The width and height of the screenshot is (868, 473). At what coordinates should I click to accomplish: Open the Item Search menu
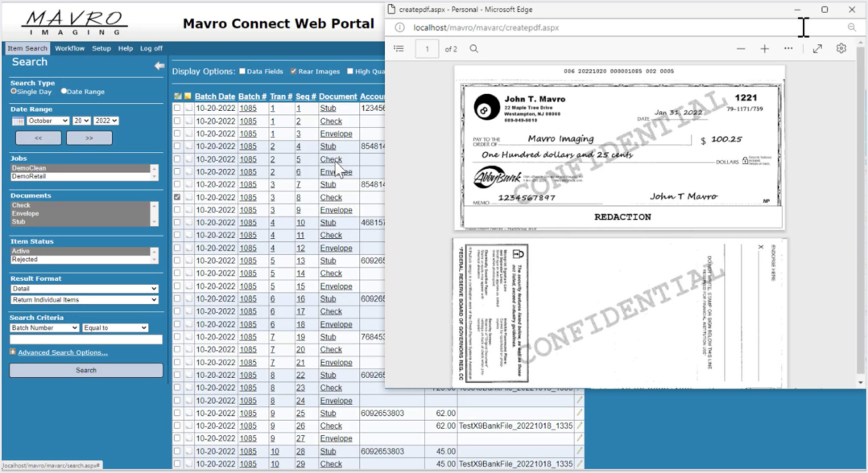coord(27,48)
